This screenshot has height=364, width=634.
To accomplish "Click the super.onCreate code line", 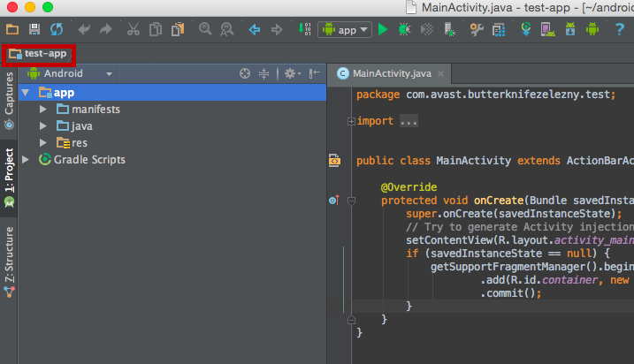I will [514, 213].
